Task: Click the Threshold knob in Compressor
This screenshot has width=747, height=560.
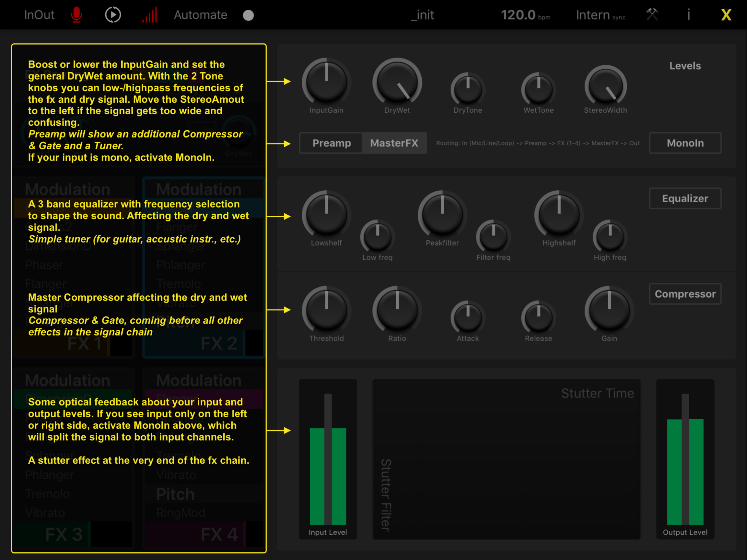Action: 326,310
